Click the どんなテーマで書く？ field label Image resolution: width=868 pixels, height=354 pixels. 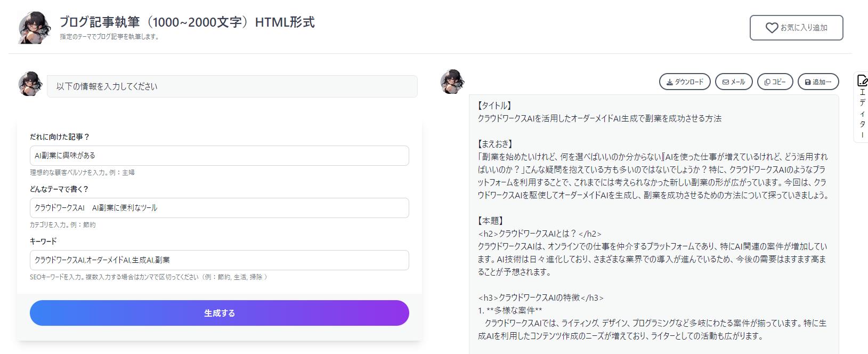[x=59, y=189]
